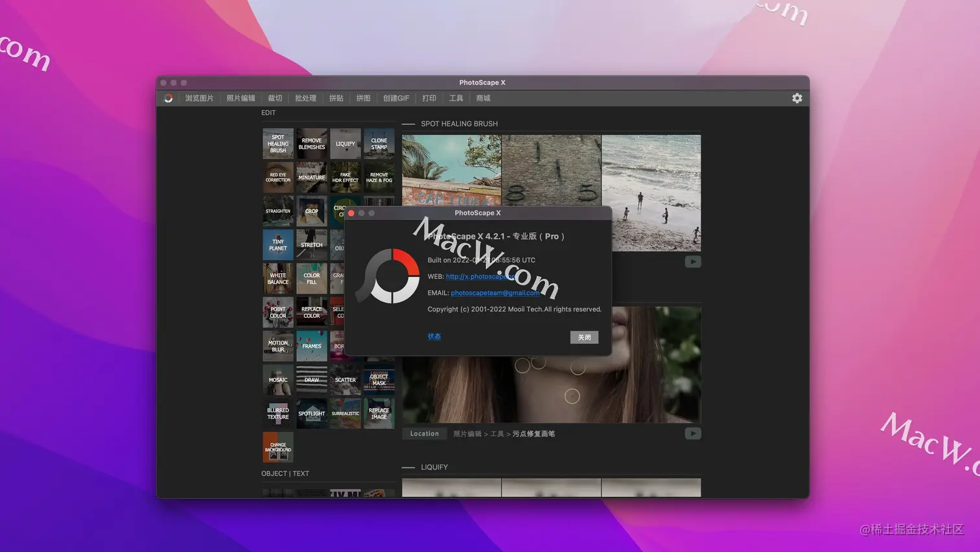Click the Location button
Viewport: 980px width, 552px height.
[x=425, y=433]
